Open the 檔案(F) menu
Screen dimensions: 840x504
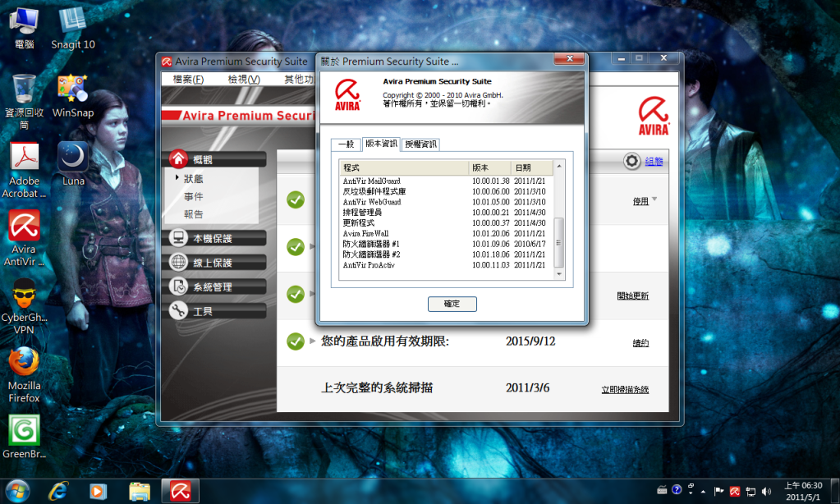[188, 79]
